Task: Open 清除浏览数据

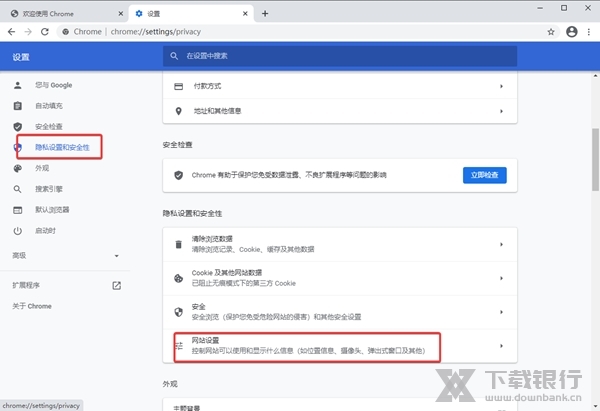Action: [x=340, y=245]
